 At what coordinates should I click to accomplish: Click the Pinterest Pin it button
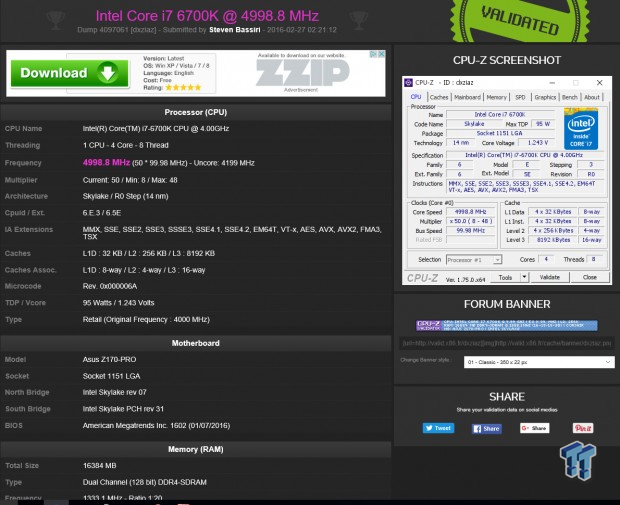(583, 428)
